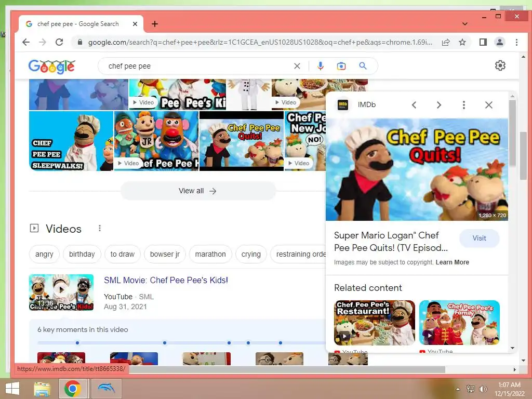Close the IMDb image preview panel

pos(488,105)
